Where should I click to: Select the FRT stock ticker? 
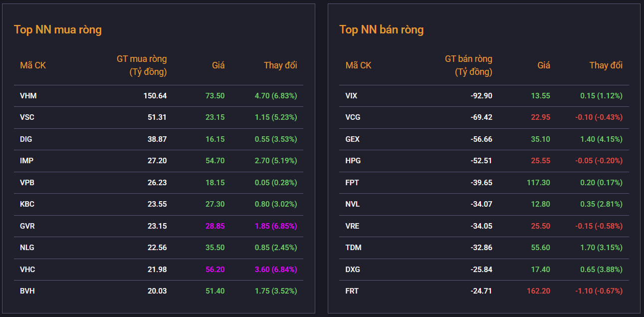[352, 291]
